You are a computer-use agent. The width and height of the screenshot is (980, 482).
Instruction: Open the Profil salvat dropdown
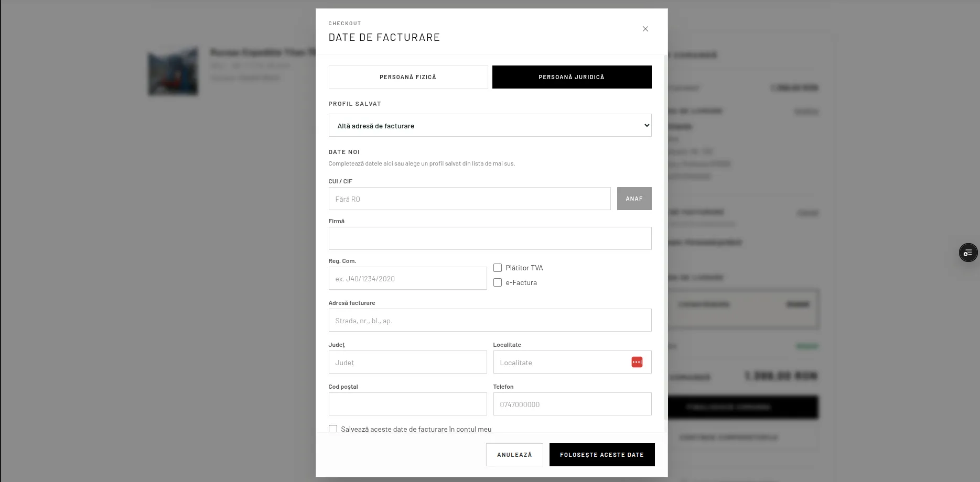point(490,125)
